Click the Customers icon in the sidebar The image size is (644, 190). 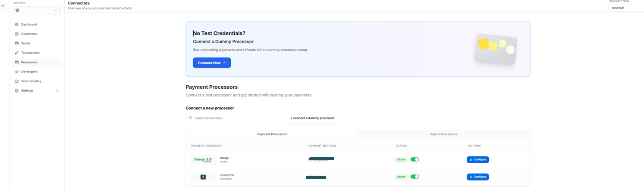(17, 34)
